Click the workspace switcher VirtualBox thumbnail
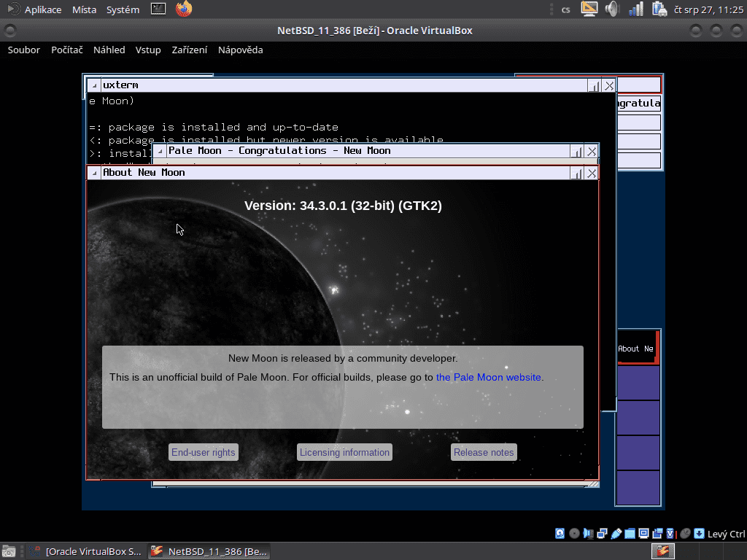This screenshot has width=747, height=560. pos(662,551)
